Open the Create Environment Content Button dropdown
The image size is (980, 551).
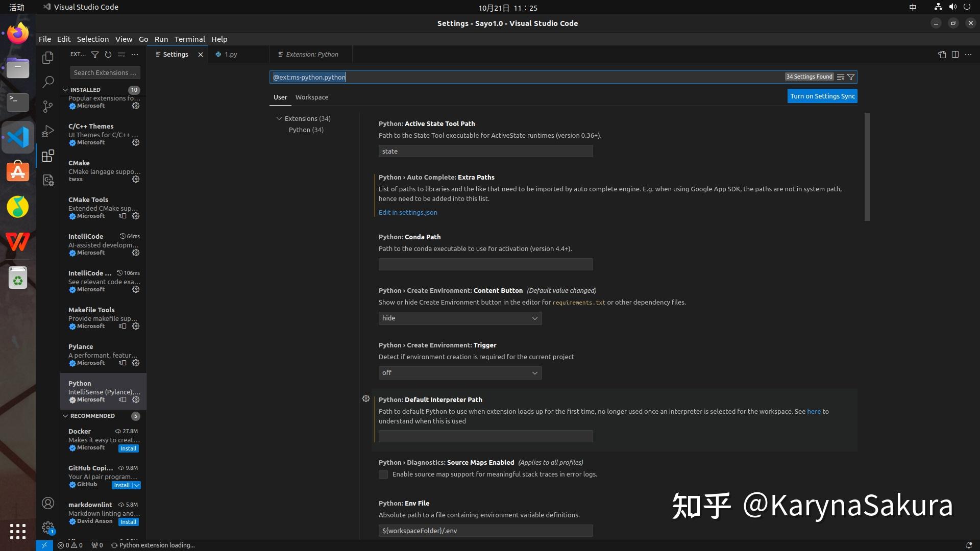coord(459,318)
